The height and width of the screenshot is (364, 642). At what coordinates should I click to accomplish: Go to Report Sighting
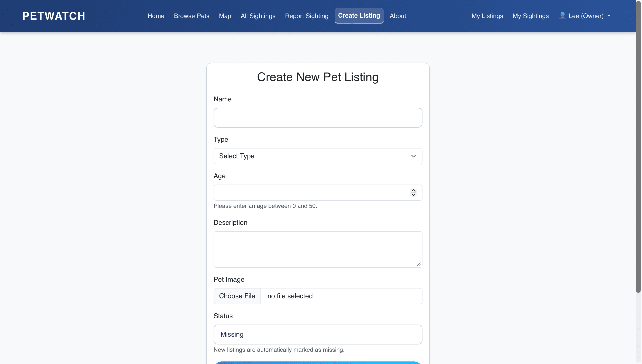[x=307, y=16]
